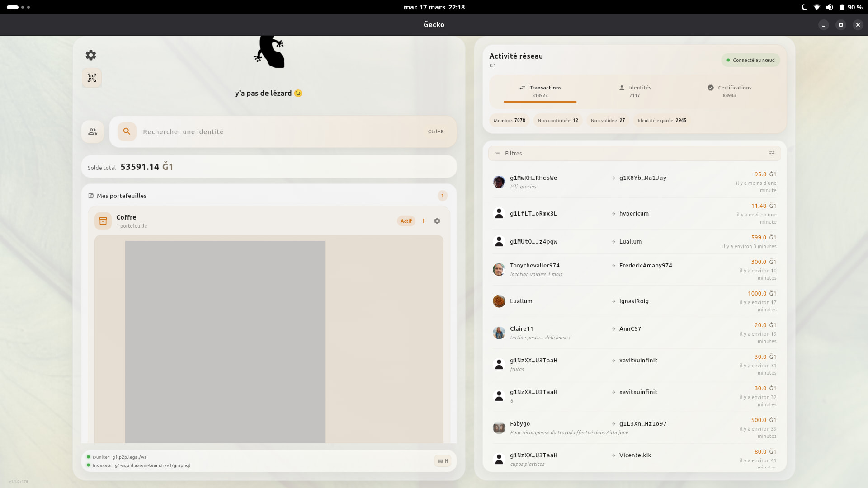Screen dimensions: 868x488
Task: Click the Identité expirée: 2945 chip
Action: [661, 121]
